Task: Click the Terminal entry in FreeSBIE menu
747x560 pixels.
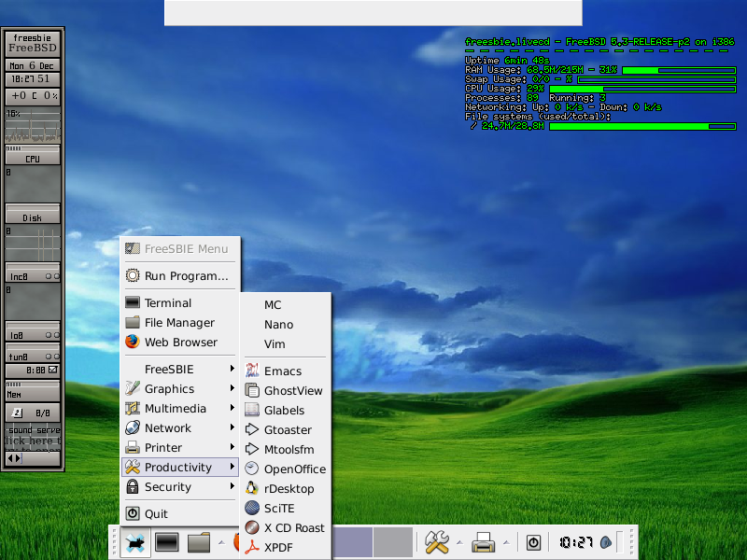Action: [180, 302]
